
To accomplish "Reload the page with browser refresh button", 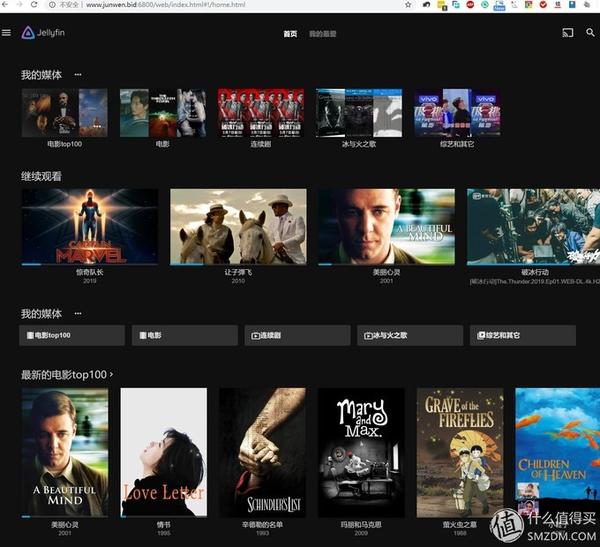I will click(x=34, y=5).
